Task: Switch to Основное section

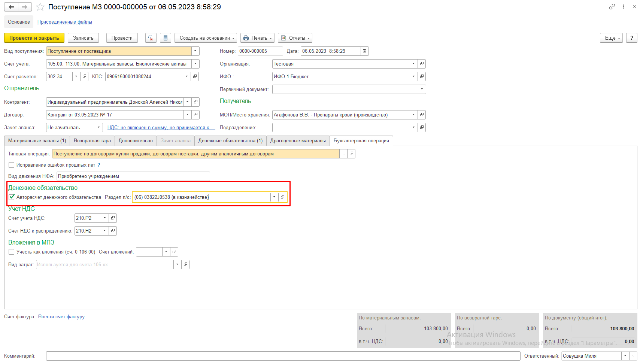Action: click(x=19, y=22)
